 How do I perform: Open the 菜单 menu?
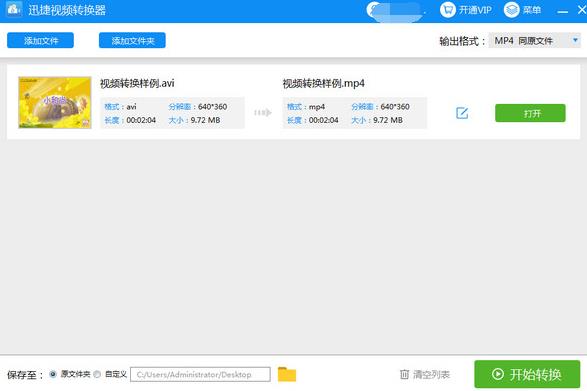click(x=523, y=10)
